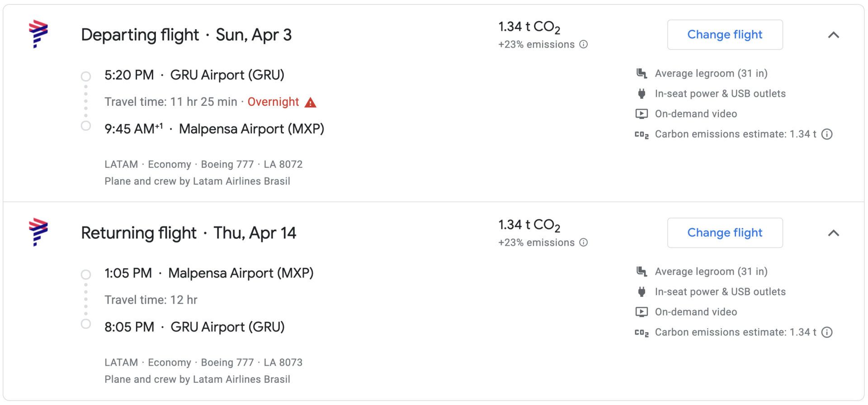Click departing carbon emissions estimate info icon
The image size is (868, 405).
click(827, 134)
